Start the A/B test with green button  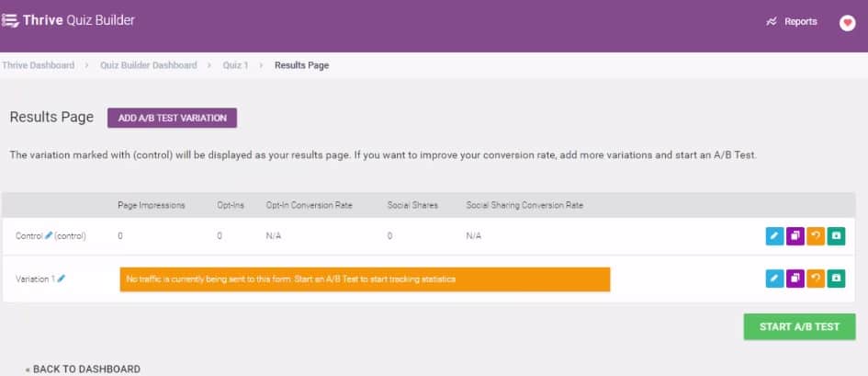click(799, 327)
